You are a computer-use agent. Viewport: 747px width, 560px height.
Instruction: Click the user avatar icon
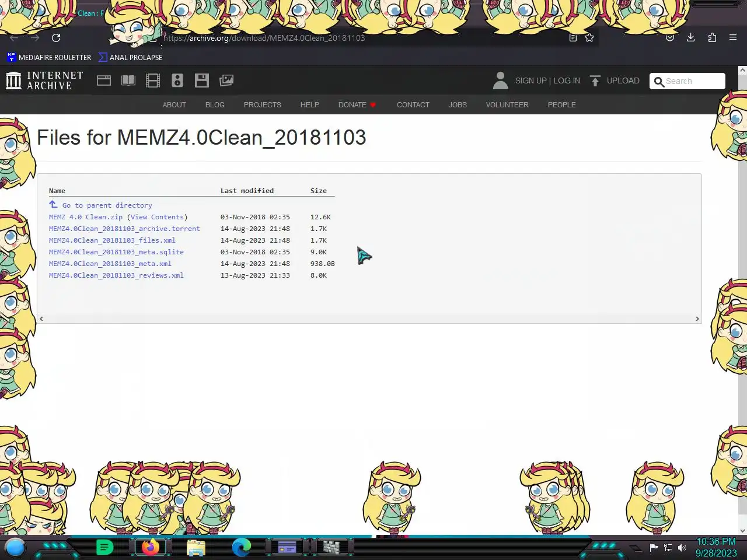(x=500, y=80)
